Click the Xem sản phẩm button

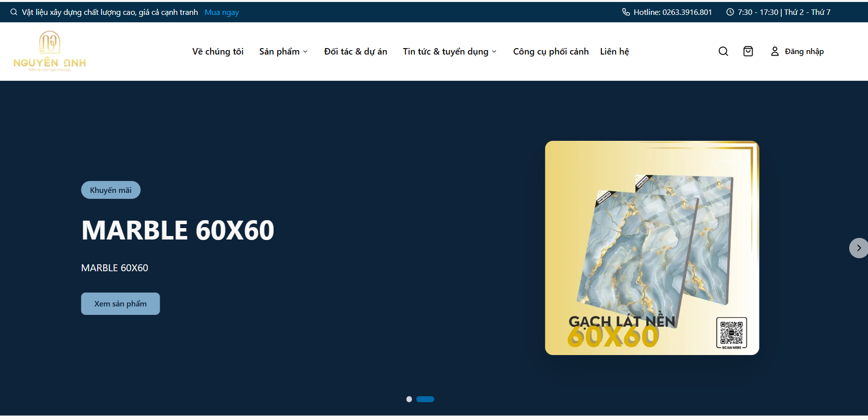[x=120, y=303]
